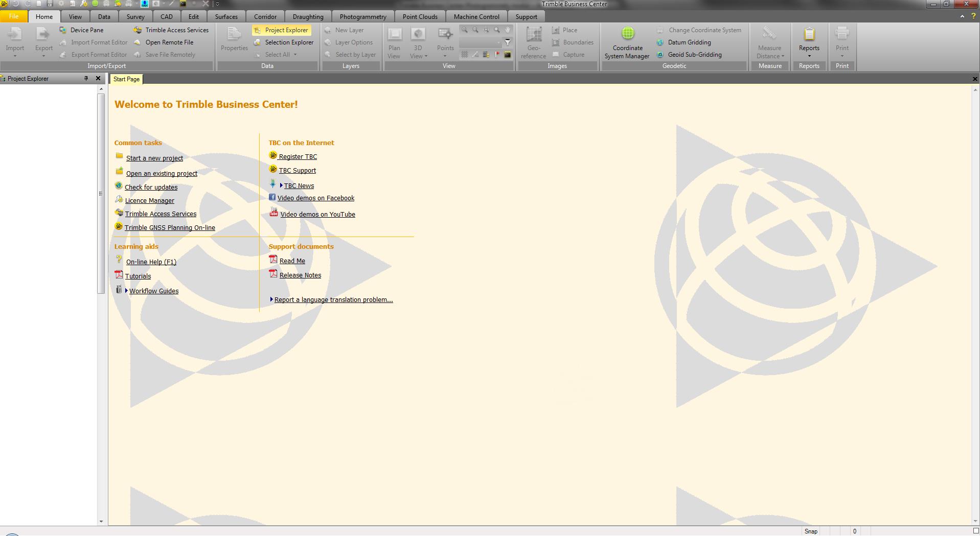Toggle the Project Explorer ribbon button

[x=281, y=30]
